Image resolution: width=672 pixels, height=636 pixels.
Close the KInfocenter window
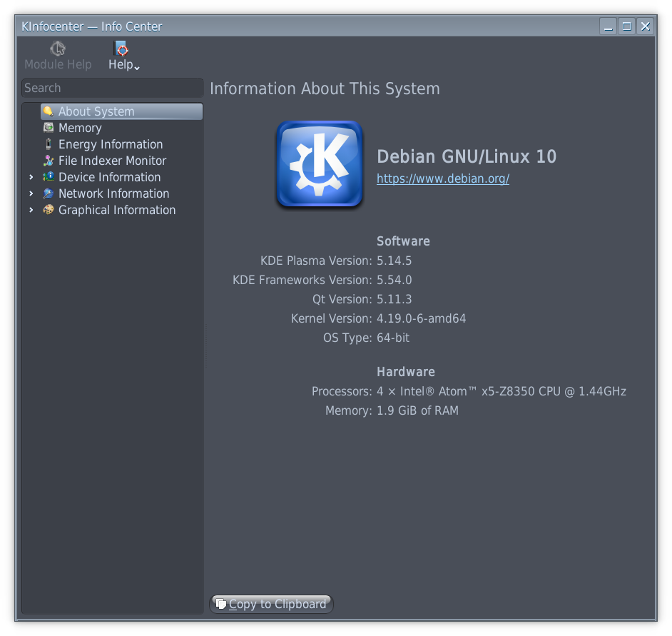coord(645,26)
